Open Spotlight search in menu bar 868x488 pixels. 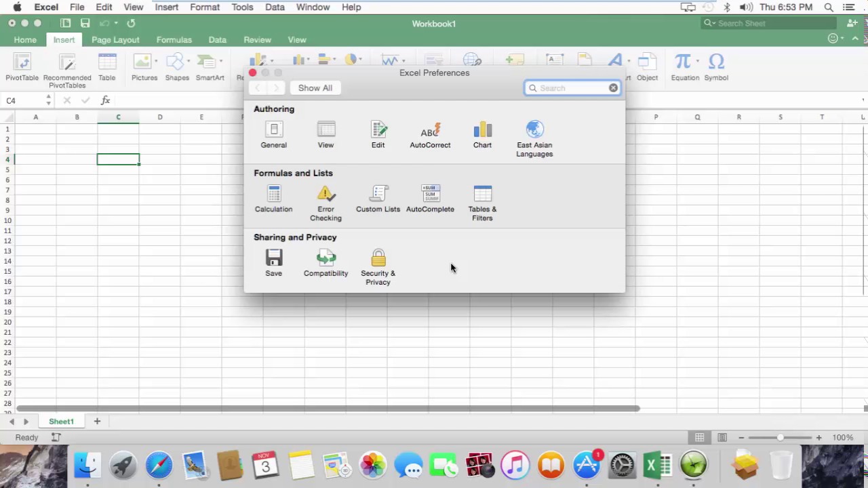click(x=829, y=7)
